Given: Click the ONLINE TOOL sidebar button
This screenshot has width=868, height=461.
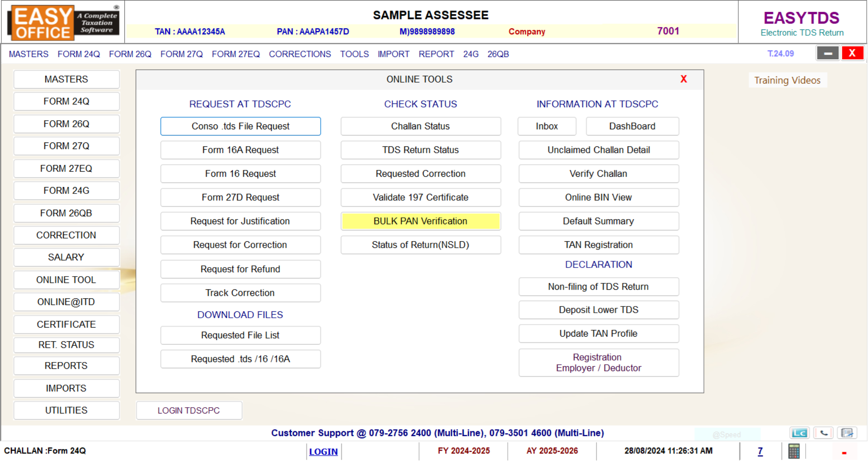Looking at the screenshot, I should (66, 280).
